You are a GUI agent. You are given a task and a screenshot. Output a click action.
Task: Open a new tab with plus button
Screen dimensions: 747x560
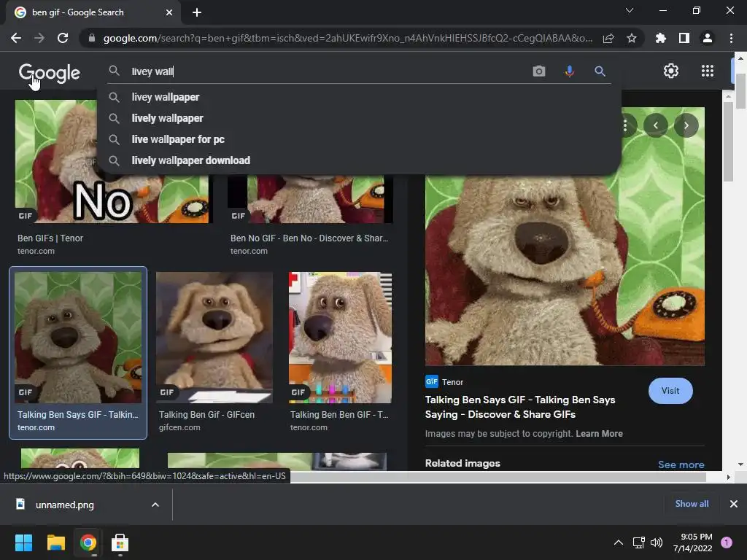point(197,12)
